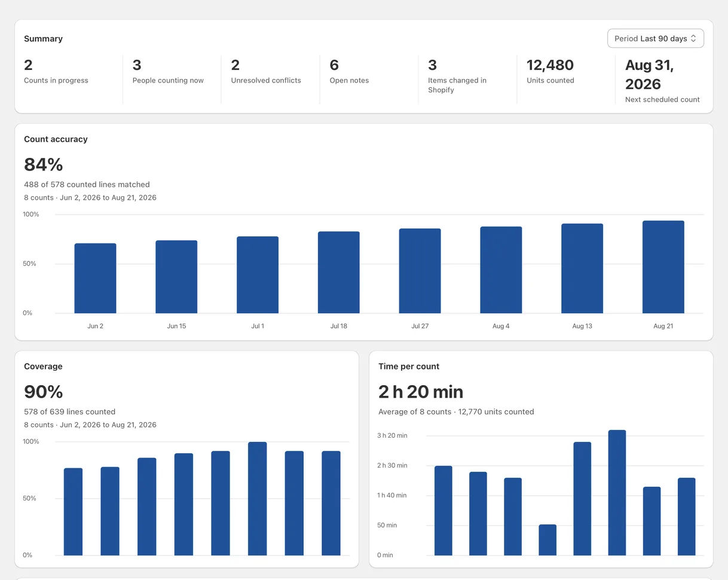This screenshot has height=580, width=728.
Task: Select the 3 h 20 min axis label
Action: tap(392, 435)
